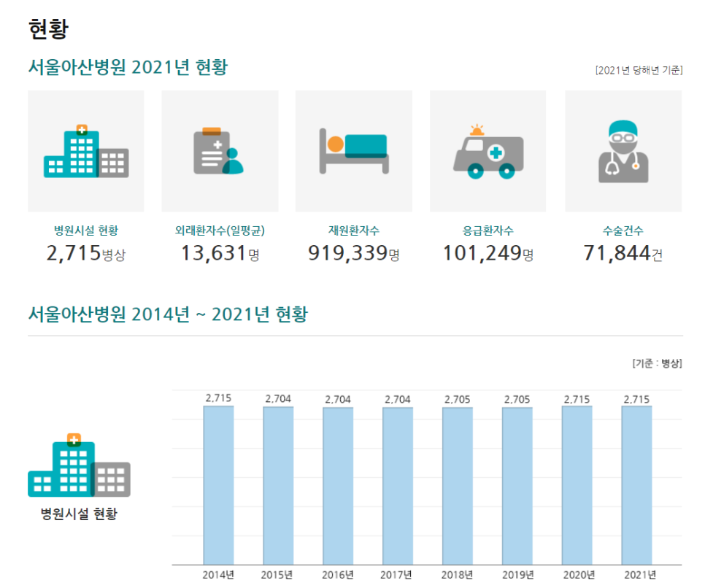Click the ambulance emergency icon

pos(488,152)
